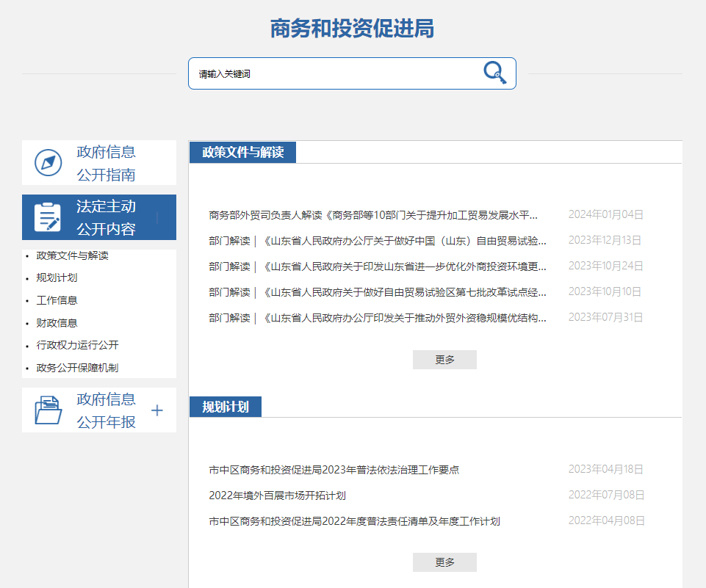Open 部门解读 article about 推动外贸外资稳规模优结构
706x588 pixels.
coord(378,318)
